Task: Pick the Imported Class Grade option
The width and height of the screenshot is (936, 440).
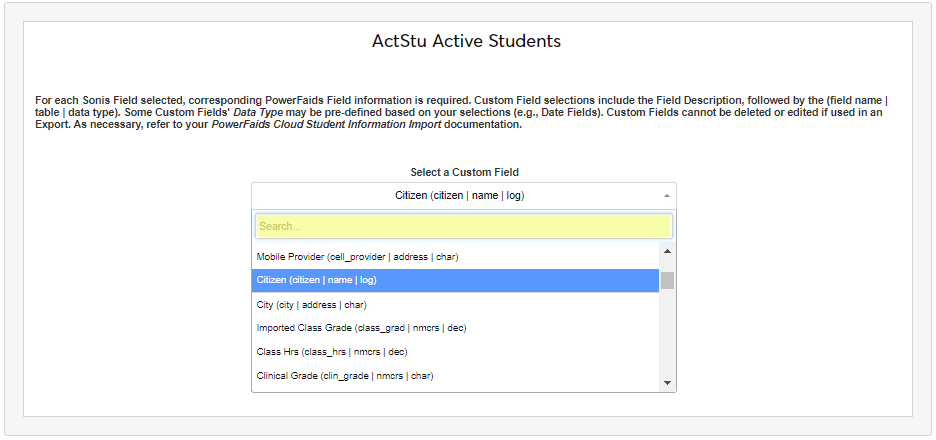Action: (361, 328)
